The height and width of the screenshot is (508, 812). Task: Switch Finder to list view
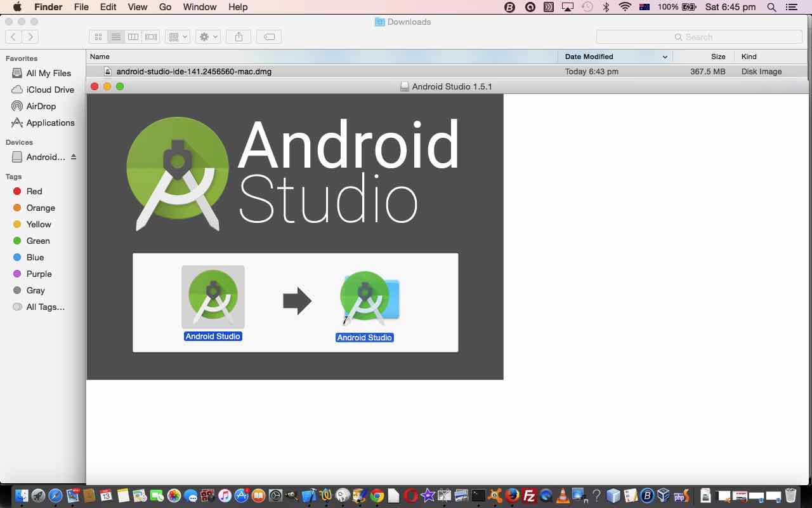coord(115,37)
